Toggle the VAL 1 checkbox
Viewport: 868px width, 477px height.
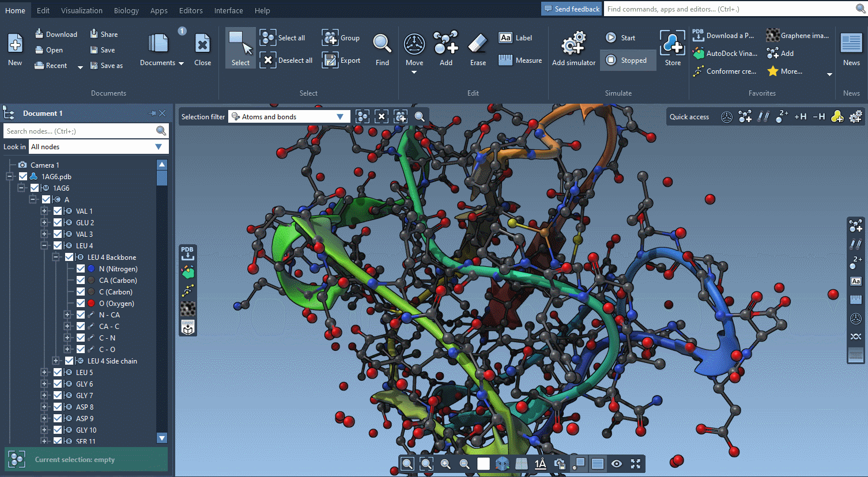coord(58,211)
